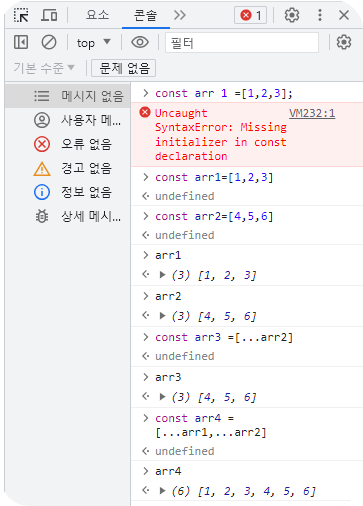
Task: Click undefined below [...arr1,...arr2]
Action: click(x=185, y=451)
